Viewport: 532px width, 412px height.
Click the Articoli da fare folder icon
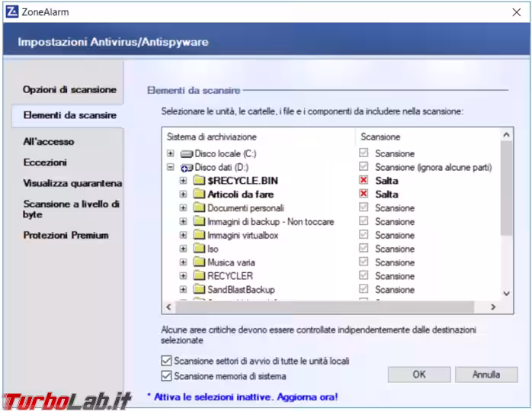coord(200,194)
